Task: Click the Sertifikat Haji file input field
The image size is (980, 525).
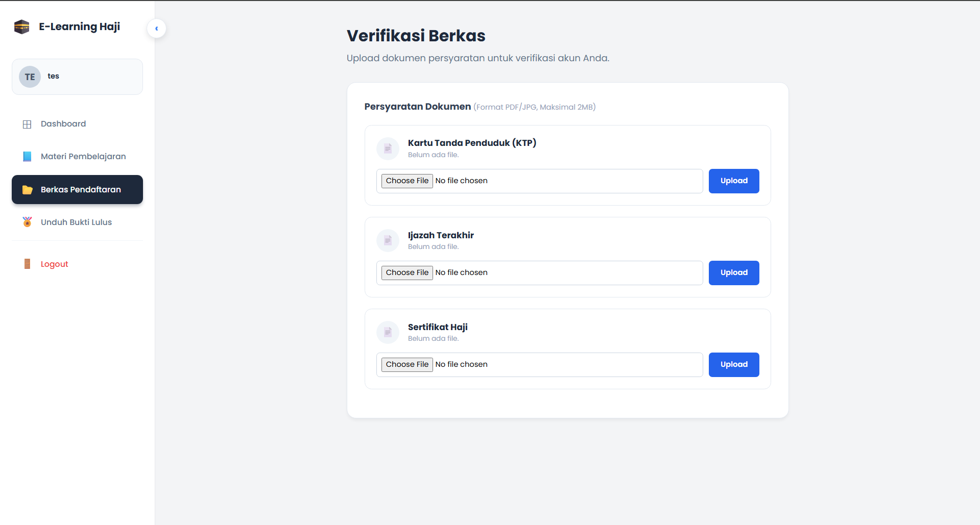Action: coord(540,365)
